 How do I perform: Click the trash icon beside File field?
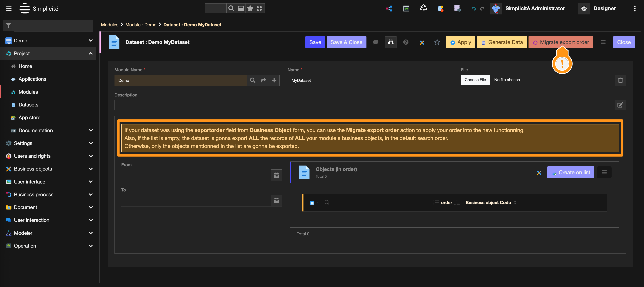620,80
